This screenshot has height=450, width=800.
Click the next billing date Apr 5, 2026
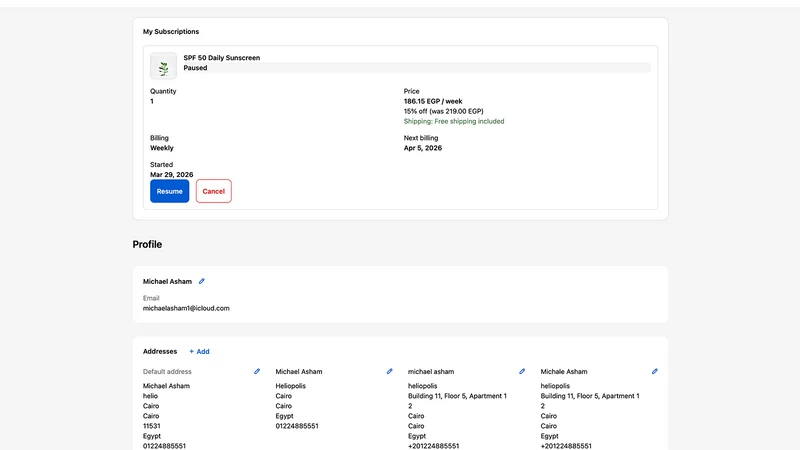point(422,148)
